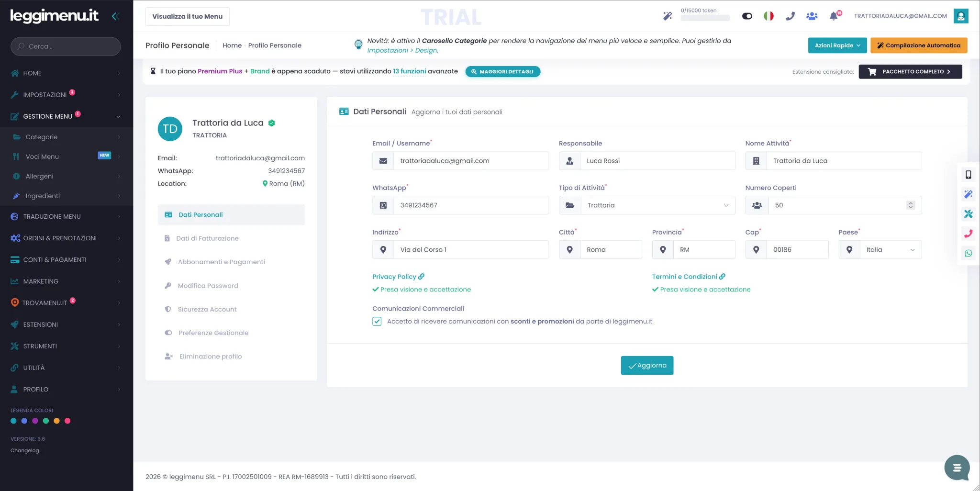Toggle dark mode switch in header

point(747,16)
